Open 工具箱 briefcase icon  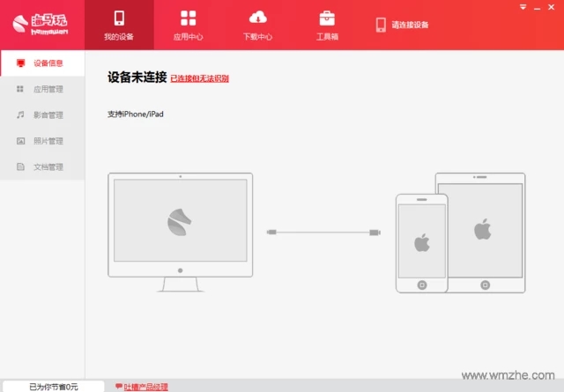327,18
